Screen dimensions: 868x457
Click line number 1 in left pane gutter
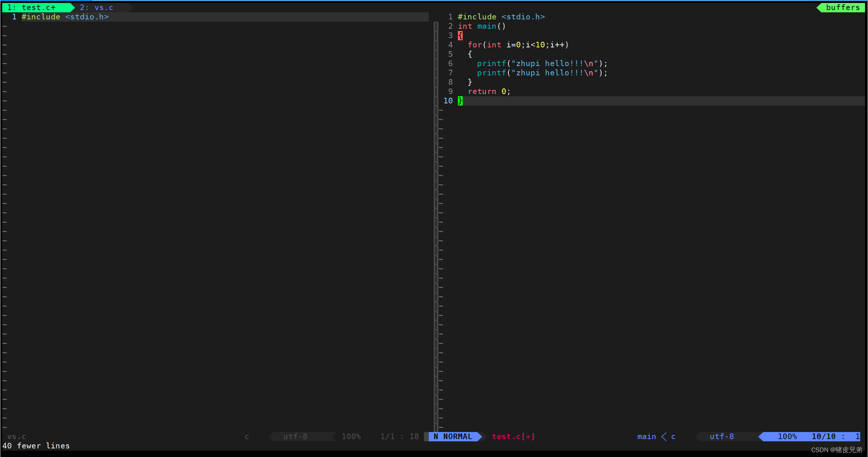[x=14, y=17]
